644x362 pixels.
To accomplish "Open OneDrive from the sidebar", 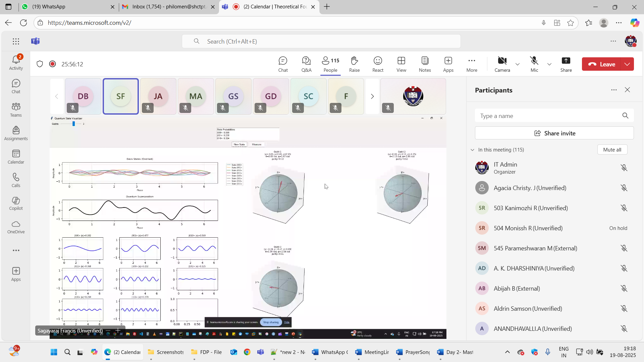I will coord(16,227).
